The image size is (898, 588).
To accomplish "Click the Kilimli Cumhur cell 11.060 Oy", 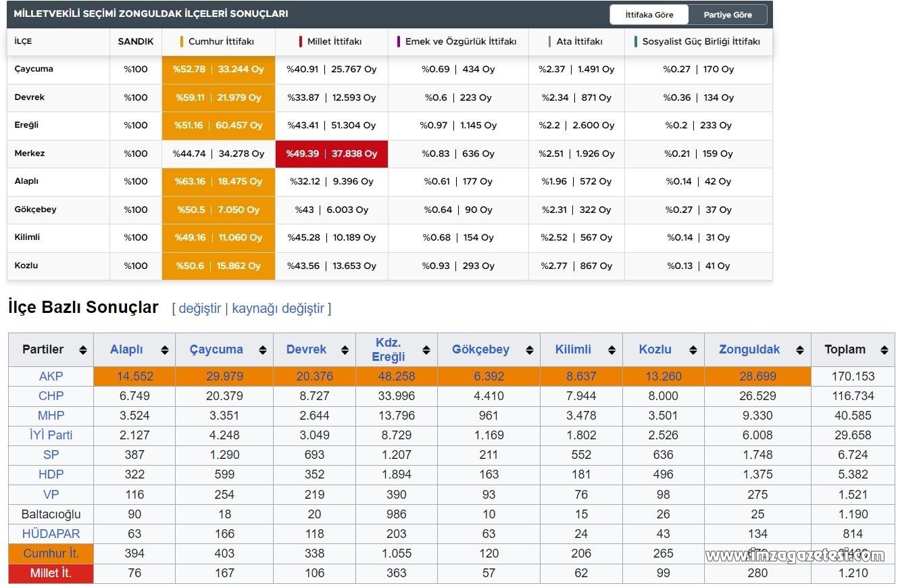I will point(239,237).
